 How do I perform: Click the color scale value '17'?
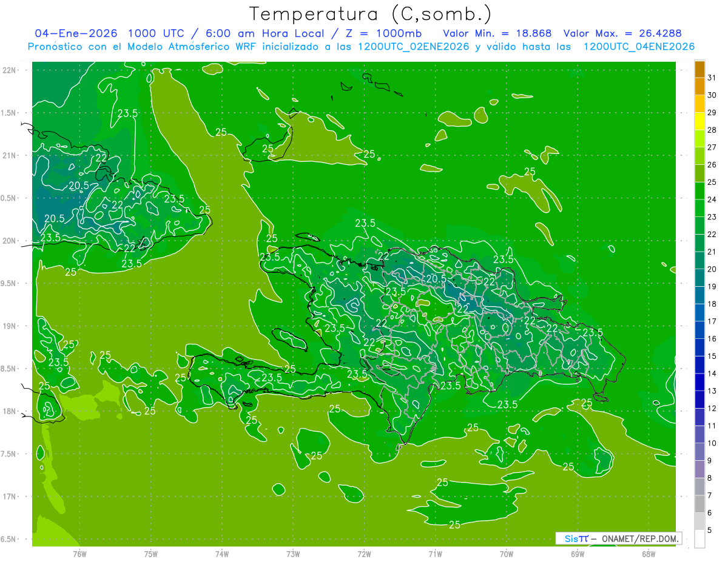[712, 321]
